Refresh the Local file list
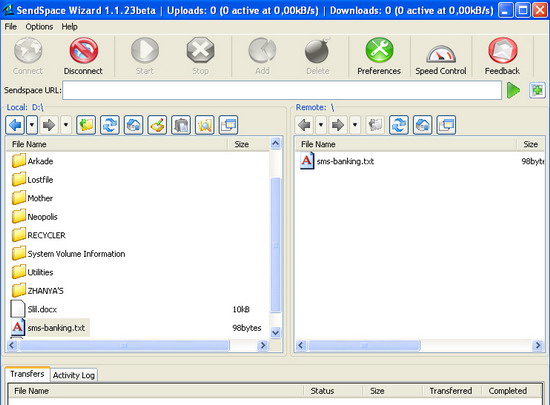The image size is (550, 405). 110,125
